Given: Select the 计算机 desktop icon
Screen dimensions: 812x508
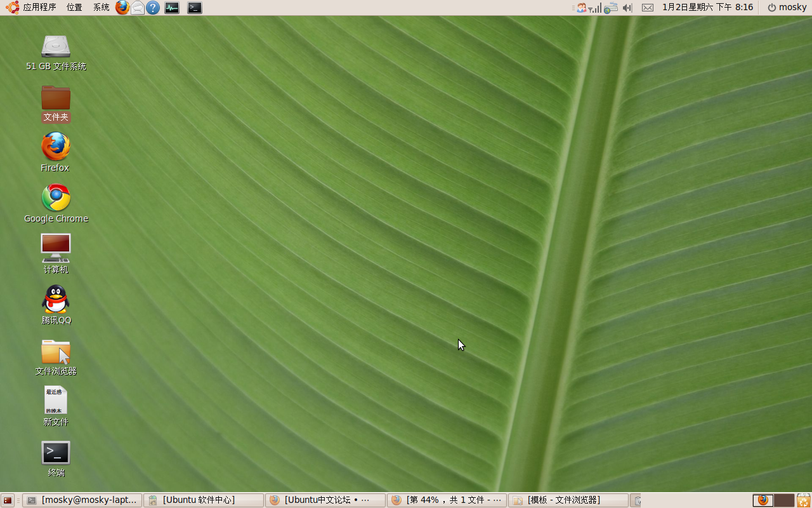Looking at the screenshot, I should pyautogui.click(x=56, y=254).
